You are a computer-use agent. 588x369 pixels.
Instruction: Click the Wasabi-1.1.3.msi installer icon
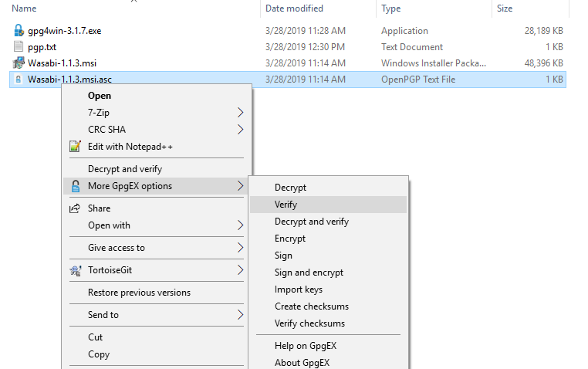pyautogui.click(x=19, y=63)
